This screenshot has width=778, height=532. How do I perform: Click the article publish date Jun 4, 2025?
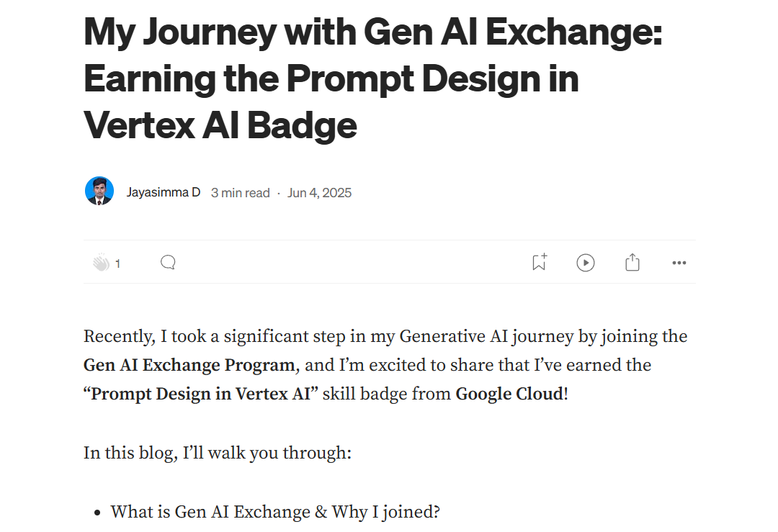tap(319, 192)
